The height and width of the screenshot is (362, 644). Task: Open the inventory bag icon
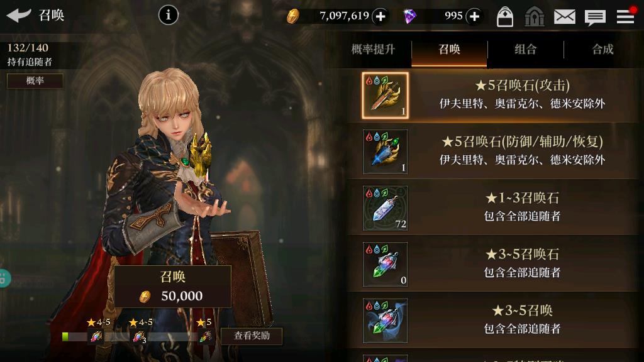pyautogui.click(x=505, y=17)
